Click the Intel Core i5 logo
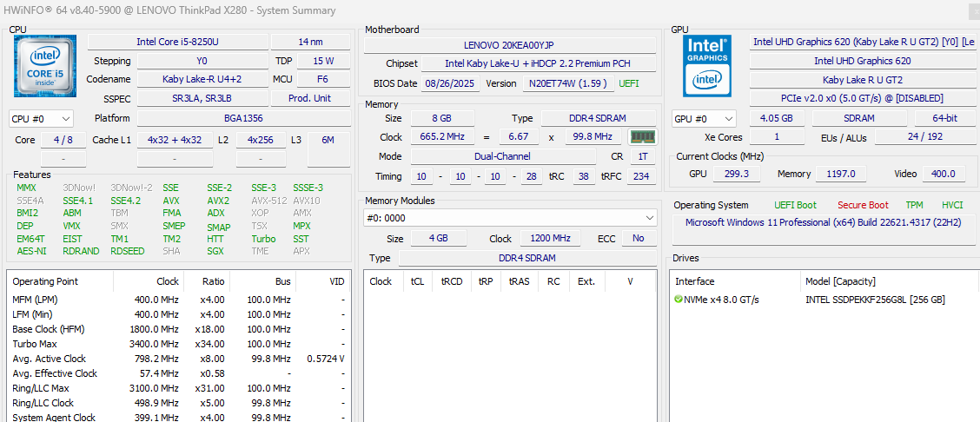 click(x=45, y=66)
